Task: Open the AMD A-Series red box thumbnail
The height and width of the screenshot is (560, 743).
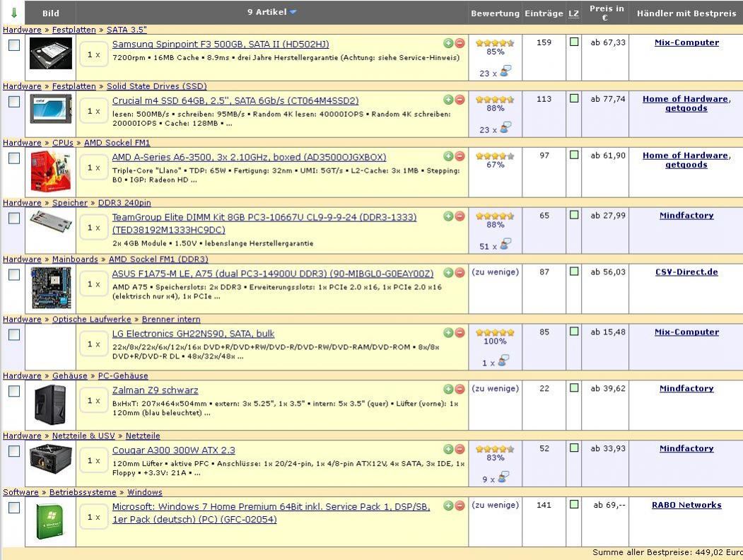Action: click(x=51, y=171)
